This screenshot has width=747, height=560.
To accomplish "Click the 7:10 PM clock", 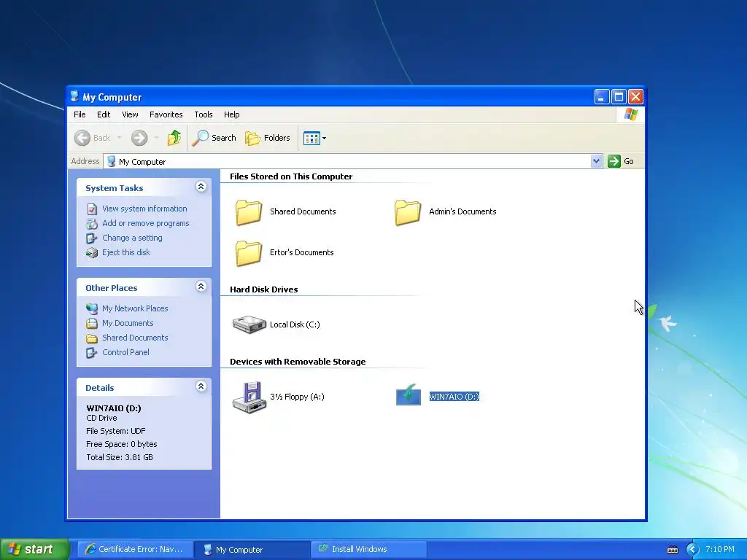I will click(x=720, y=550).
